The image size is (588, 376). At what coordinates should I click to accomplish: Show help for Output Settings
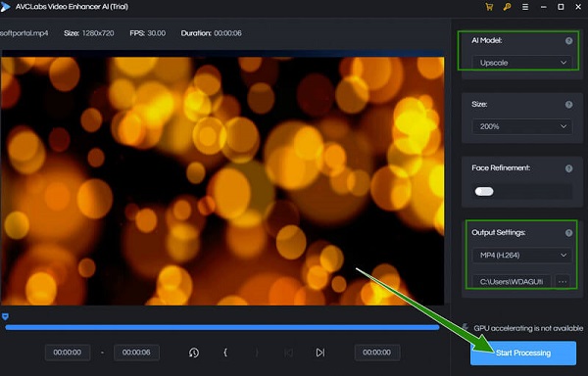[568, 233]
